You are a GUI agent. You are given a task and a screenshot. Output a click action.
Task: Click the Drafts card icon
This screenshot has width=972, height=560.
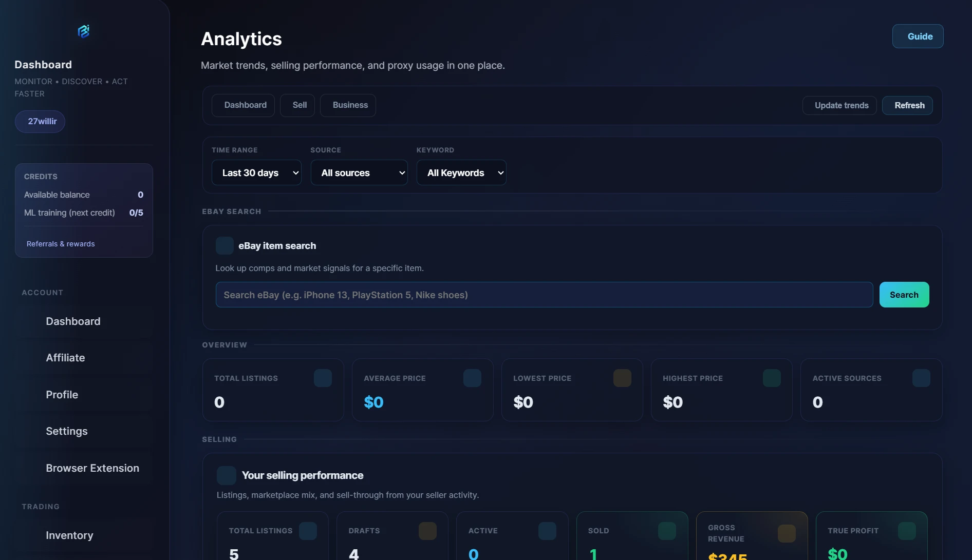pyautogui.click(x=427, y=531)
